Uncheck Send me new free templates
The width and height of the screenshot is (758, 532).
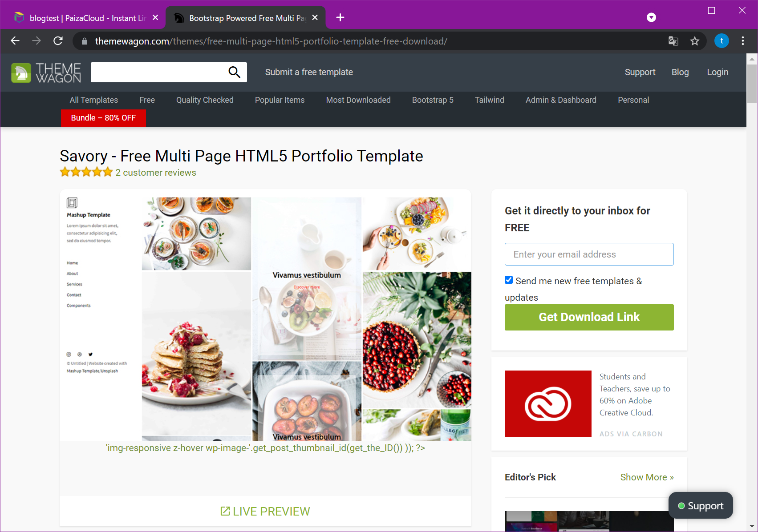coord(509,280)
